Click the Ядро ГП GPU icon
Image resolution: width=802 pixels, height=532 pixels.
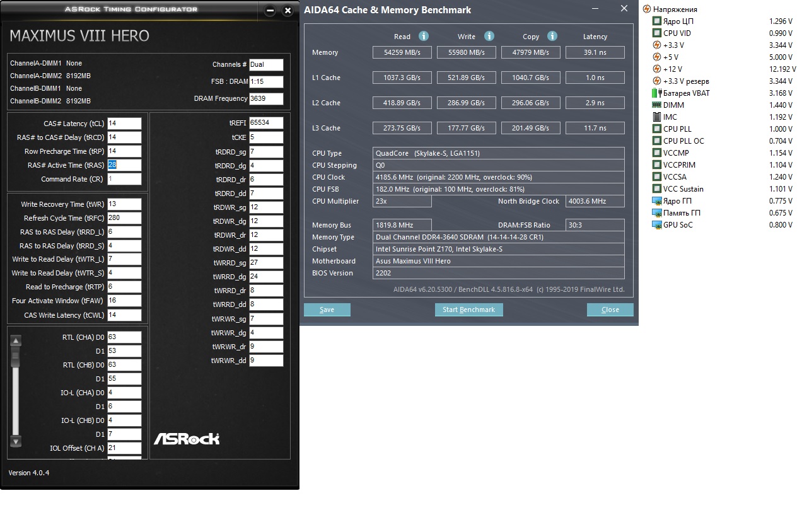point(657,201)
